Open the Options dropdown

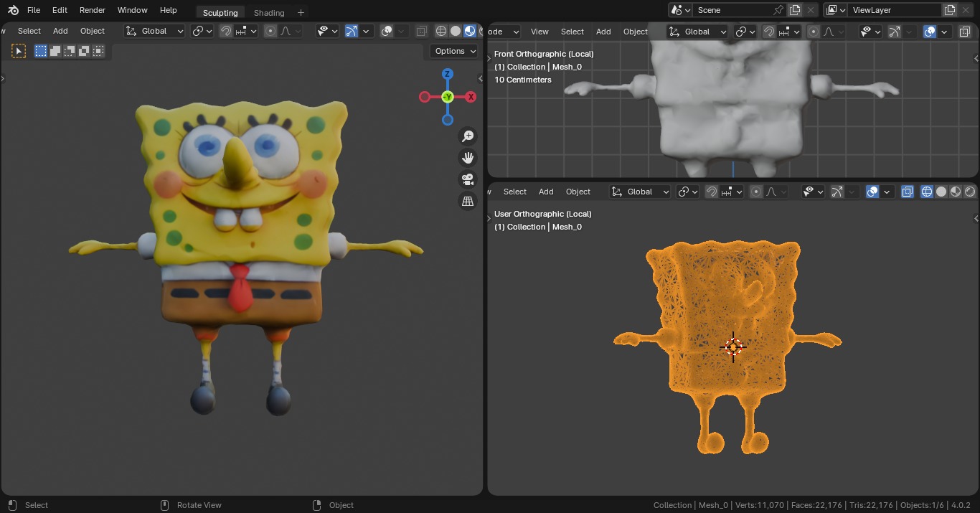tap(454, 51)
